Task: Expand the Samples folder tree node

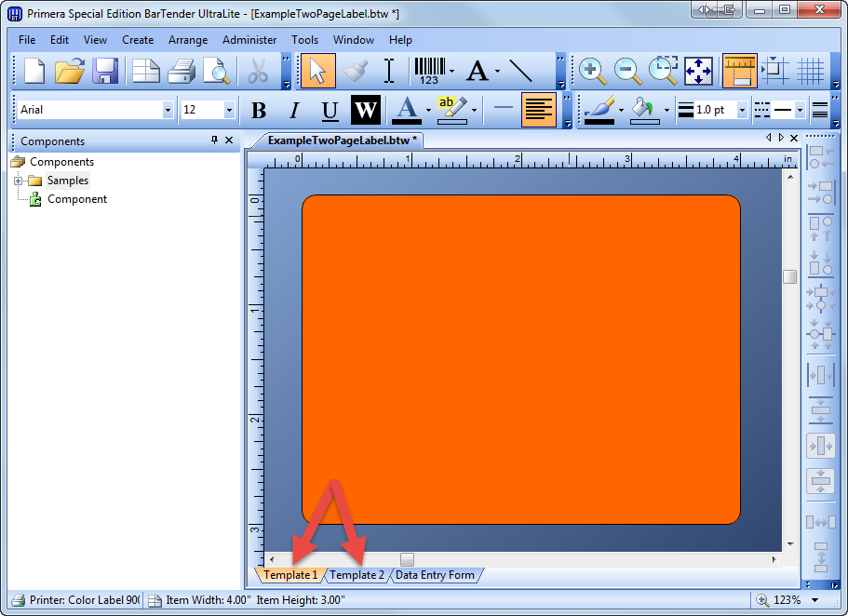Action: pos(18,181)
